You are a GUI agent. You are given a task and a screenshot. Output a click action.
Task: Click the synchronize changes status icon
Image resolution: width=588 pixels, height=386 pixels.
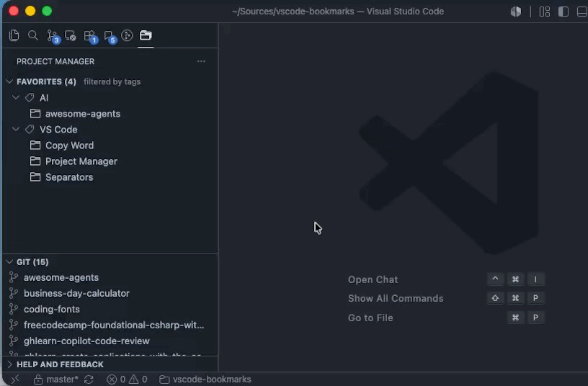click(89, 380)
